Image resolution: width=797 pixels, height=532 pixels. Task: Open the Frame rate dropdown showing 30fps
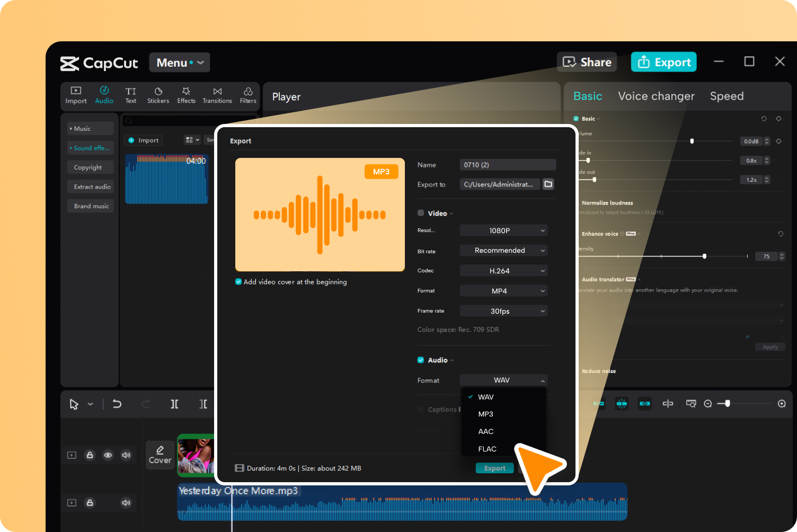click(503, 311)
